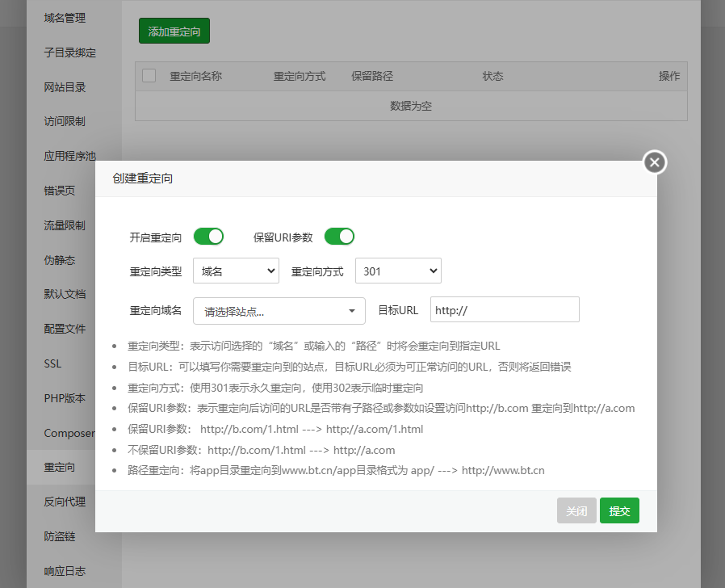
Task: Tick the select-all checkbox in the table header
Action: click(149, 75)
